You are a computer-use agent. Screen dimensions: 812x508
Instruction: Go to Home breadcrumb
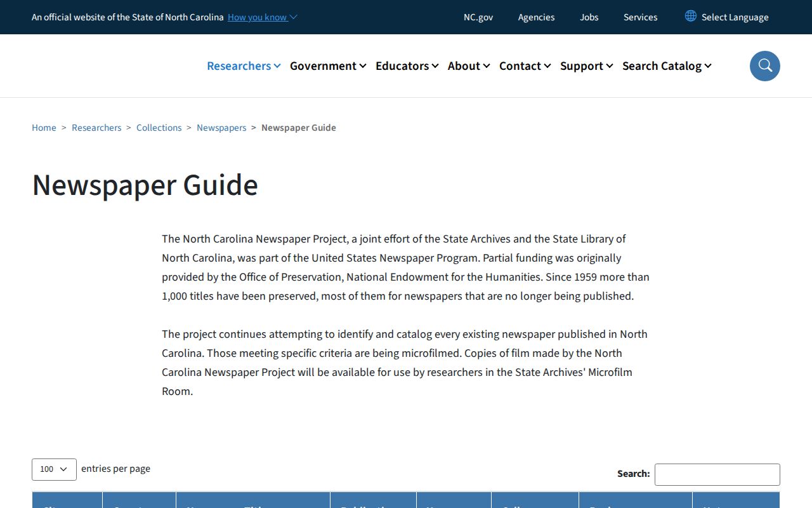[44, 128]
